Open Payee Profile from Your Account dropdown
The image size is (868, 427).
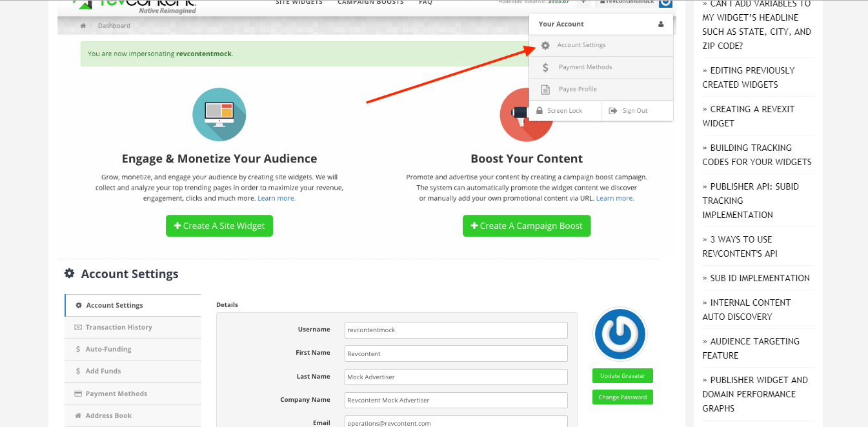pyautogui.click(x=601, y=89)
